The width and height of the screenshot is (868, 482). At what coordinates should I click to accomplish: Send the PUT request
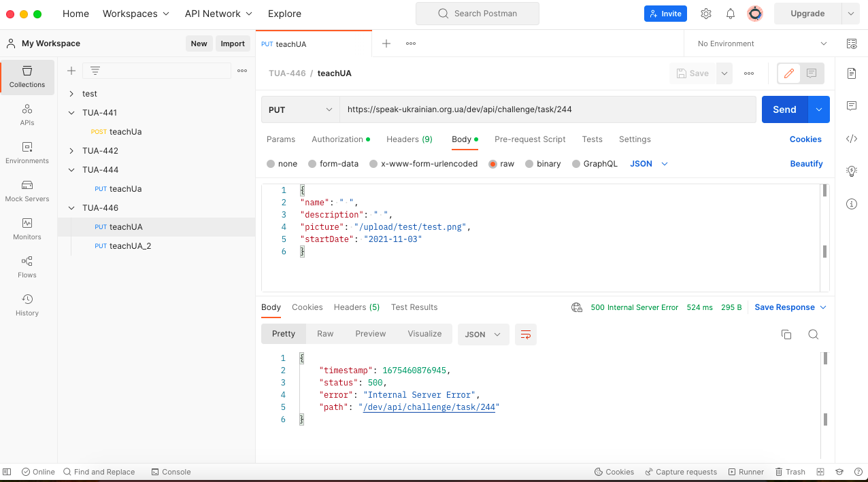click(x=784, y=109)
